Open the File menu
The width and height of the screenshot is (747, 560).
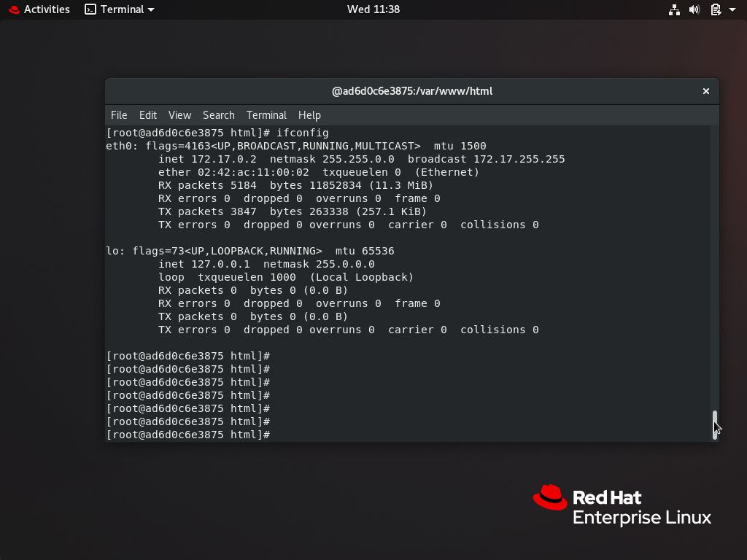pos(118,114)
